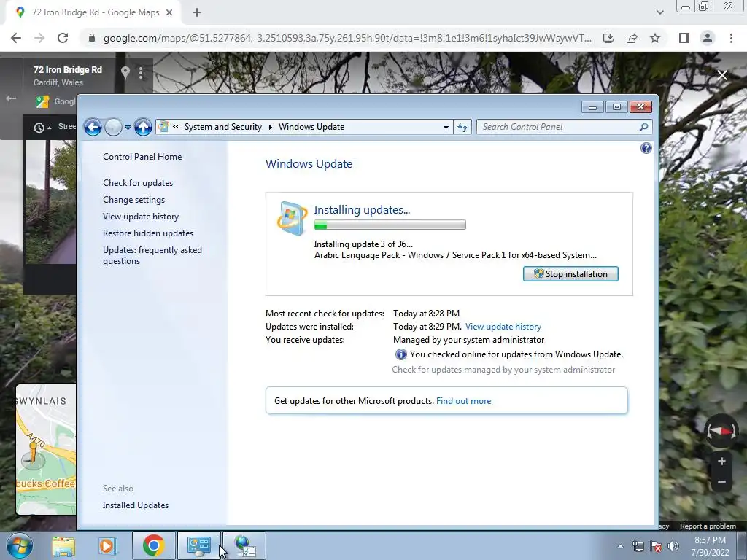747x560 pixels.
Task: Open Installed Updates link
Action: 135,505
